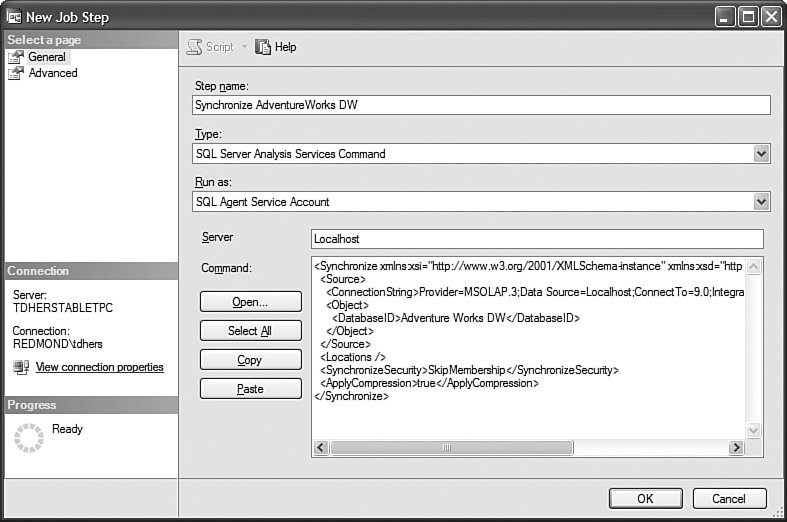Click the DatabaseID line in Command box
This screenshot has height=522, width=787.
coord(456,318)
